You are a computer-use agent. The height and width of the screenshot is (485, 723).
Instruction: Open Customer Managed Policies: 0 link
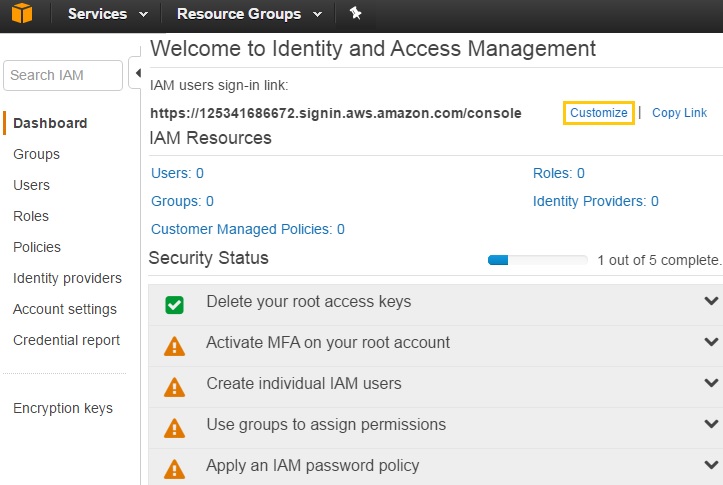point(248,229)
